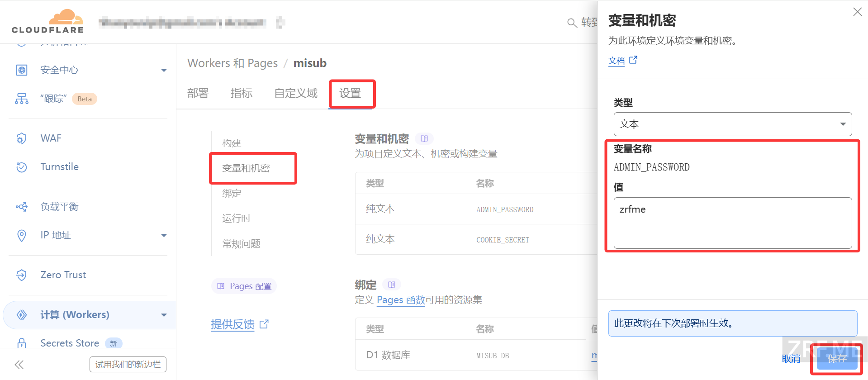The image size is (868, 380).
Task: Collapse the sidebar with double-arrow icon
Action: coord(19,365)
